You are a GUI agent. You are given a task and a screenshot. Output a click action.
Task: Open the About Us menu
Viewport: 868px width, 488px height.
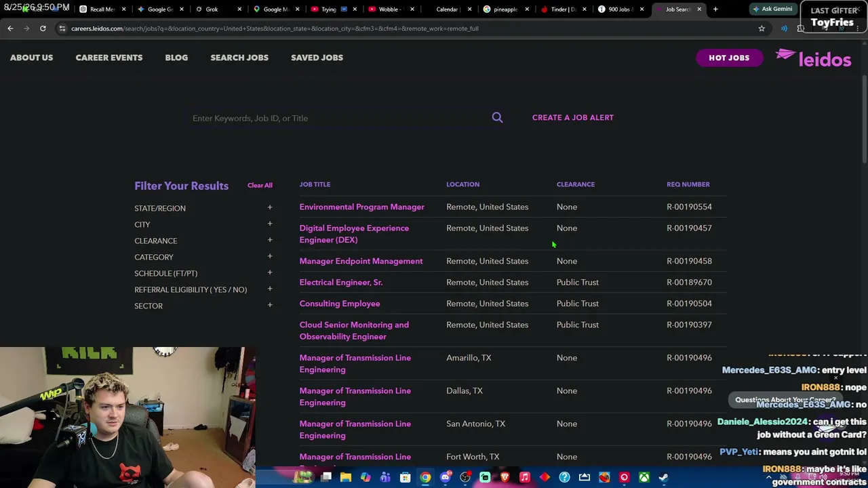point(31,58)
